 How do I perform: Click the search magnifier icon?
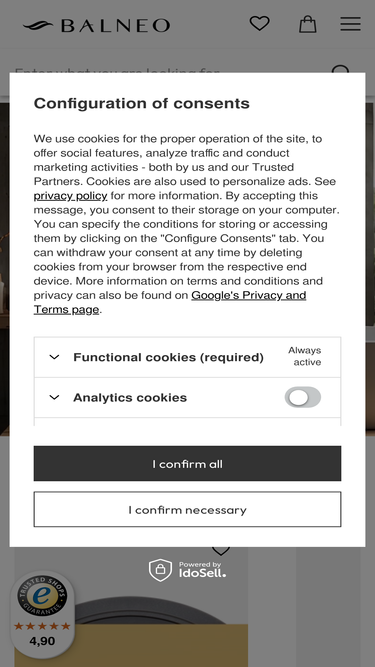tap(340, 71)
